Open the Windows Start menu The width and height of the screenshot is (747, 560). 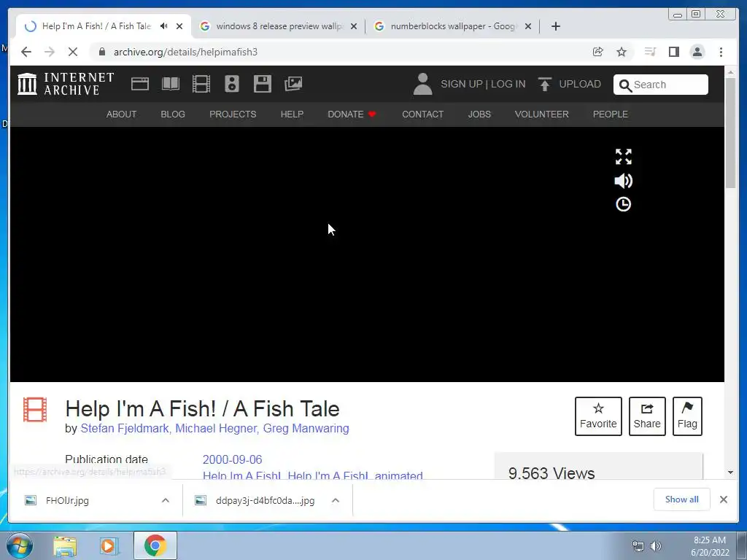(x=20, y=545)
